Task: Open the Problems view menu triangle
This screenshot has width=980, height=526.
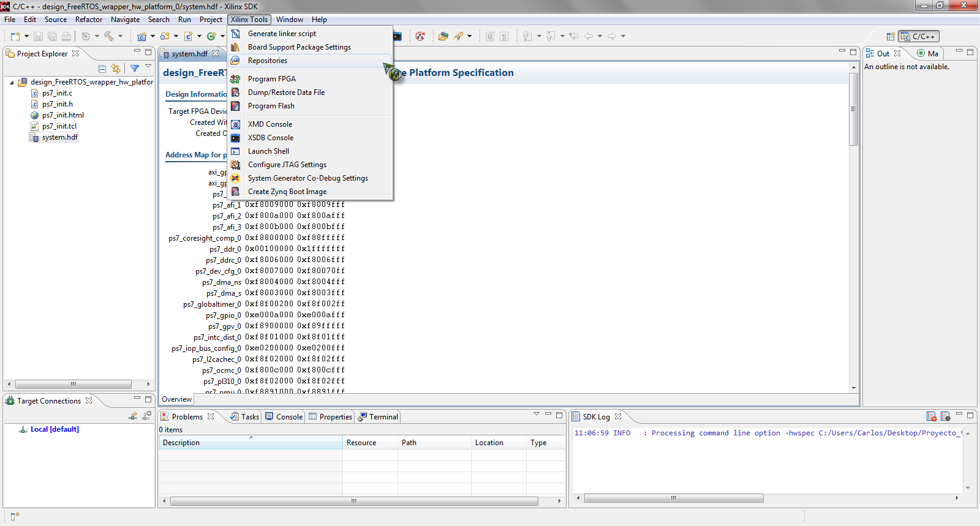Action: tap(537, 415)
